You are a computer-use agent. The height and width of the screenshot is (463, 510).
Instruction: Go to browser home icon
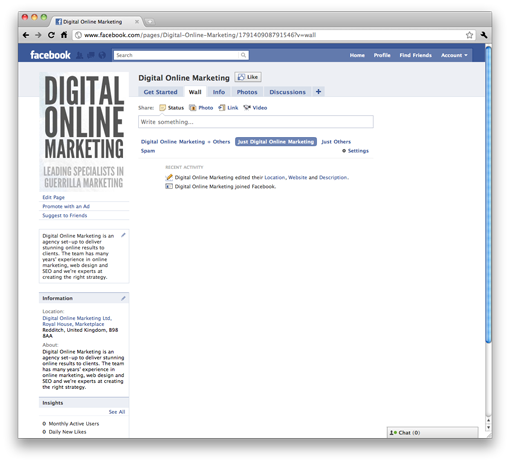click(64, 35)
